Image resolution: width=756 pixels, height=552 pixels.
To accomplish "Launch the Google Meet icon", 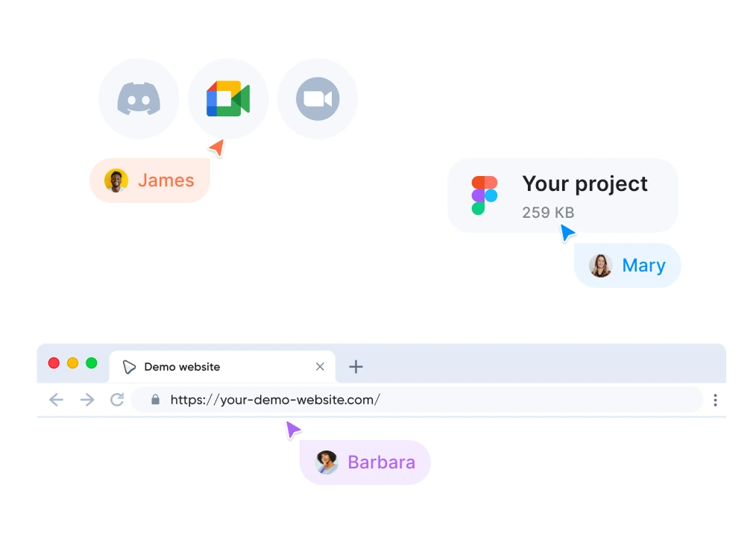I will click(x=228, y=99).
